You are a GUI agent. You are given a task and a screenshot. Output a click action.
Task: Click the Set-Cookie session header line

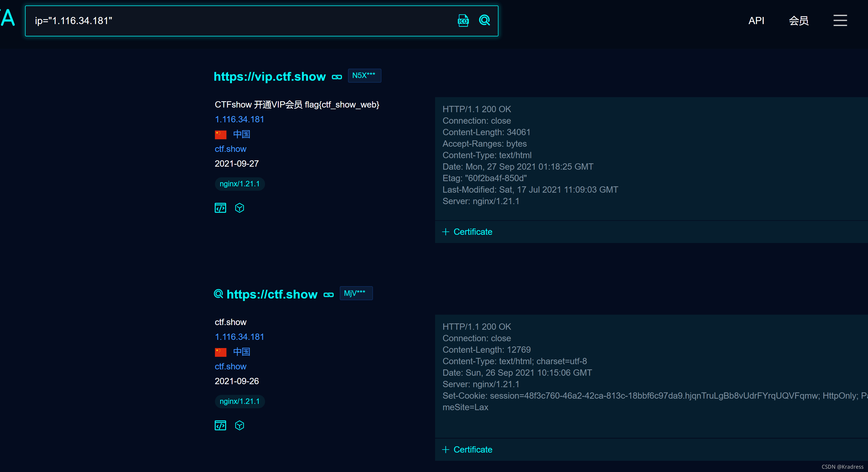tap(655, 396)
